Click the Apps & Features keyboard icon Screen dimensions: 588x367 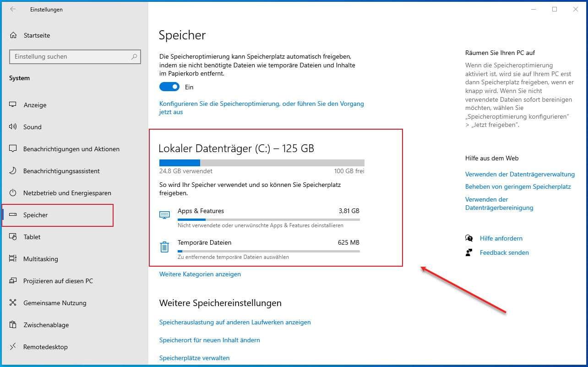coord(164,214)
